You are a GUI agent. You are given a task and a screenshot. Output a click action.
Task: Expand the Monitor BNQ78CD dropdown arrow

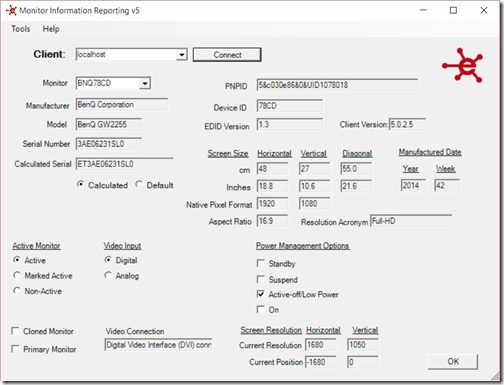145,83
